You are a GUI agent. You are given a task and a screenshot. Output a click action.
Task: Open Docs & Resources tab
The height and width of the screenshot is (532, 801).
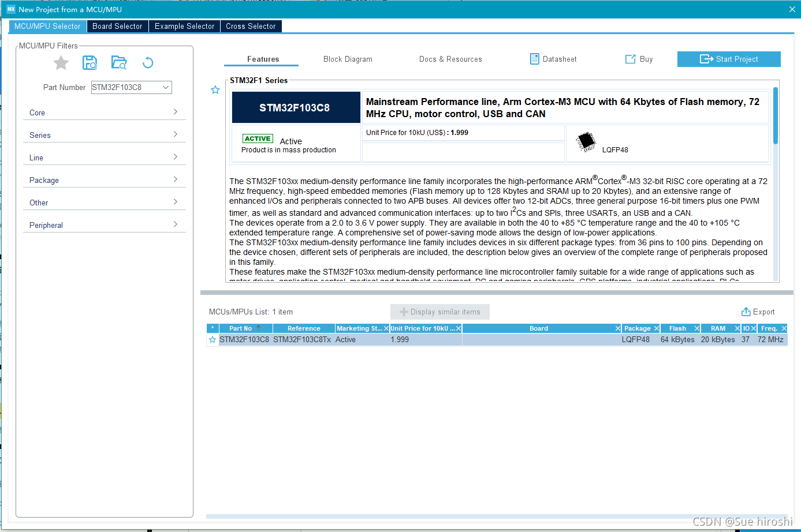pyautogui.click(x=450, y=59)
